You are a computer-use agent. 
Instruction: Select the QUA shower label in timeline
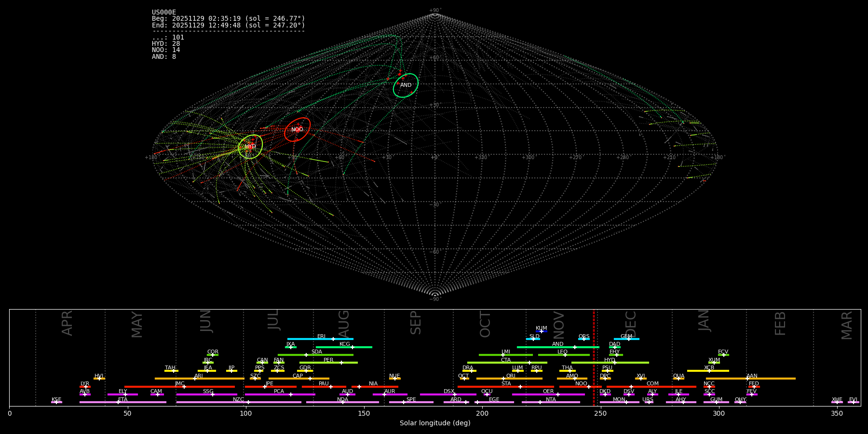678,376
